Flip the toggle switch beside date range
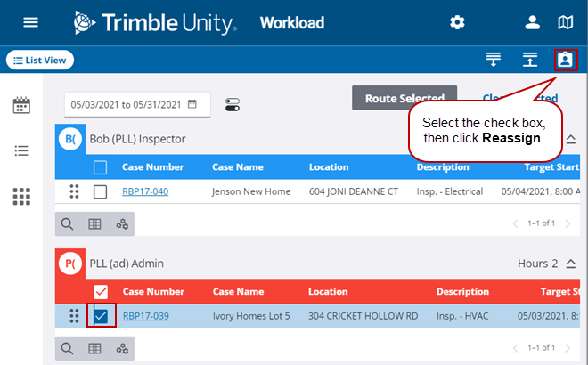Viewport: 588px width, 365px height. [x=233, y=105]
